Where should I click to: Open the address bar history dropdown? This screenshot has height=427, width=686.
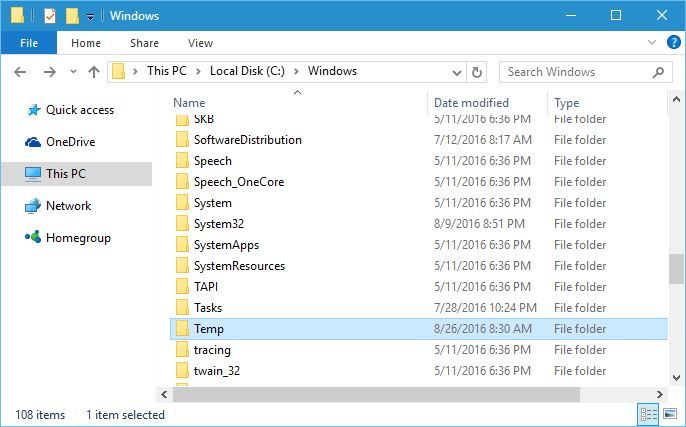coord(456,72)
